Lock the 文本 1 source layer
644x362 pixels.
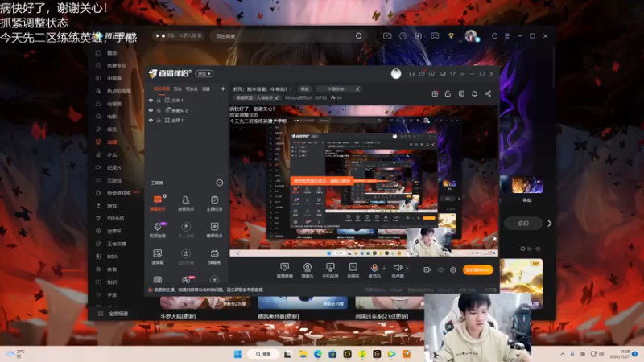click(x=159, y=100)
